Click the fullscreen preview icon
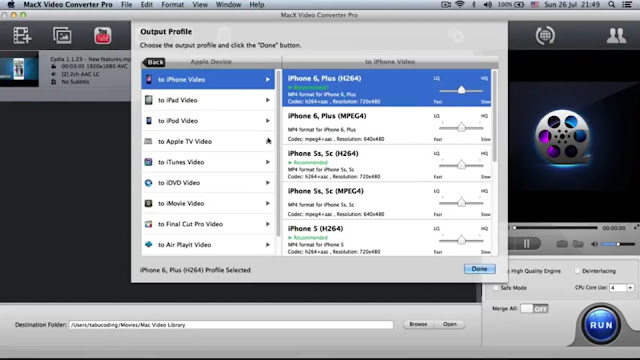 [x=636, y=227]
